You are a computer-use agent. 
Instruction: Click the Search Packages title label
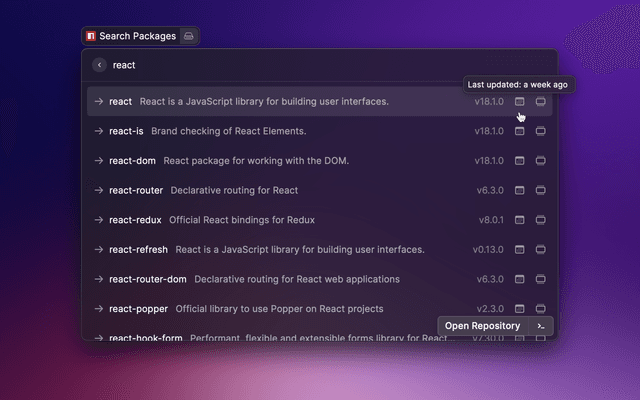(x=137, y=36)
